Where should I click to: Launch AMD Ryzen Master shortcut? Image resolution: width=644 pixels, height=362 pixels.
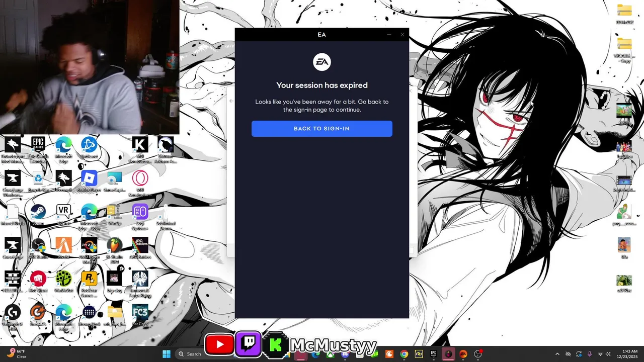pyautogui.click(x=89, y=251)
